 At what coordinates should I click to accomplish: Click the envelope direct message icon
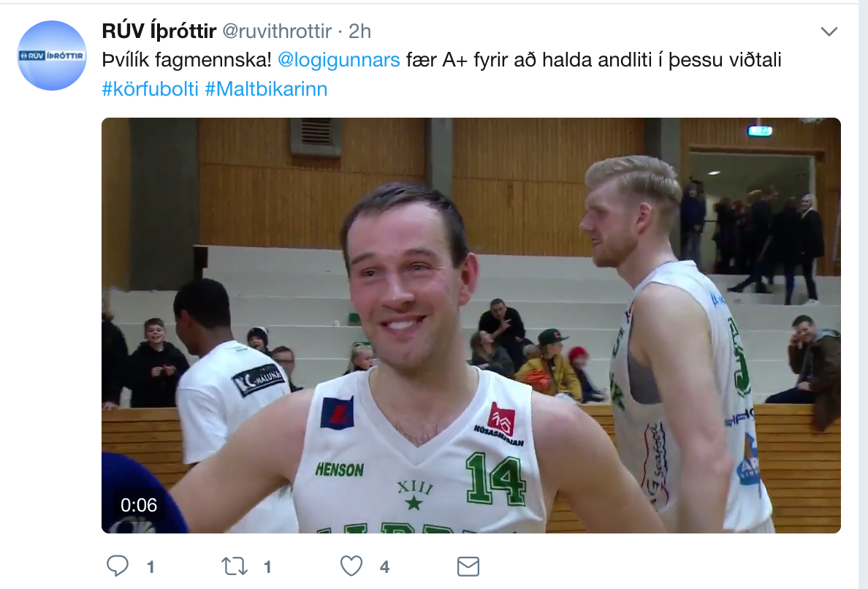pyautogui.click(x=468, y=566)
